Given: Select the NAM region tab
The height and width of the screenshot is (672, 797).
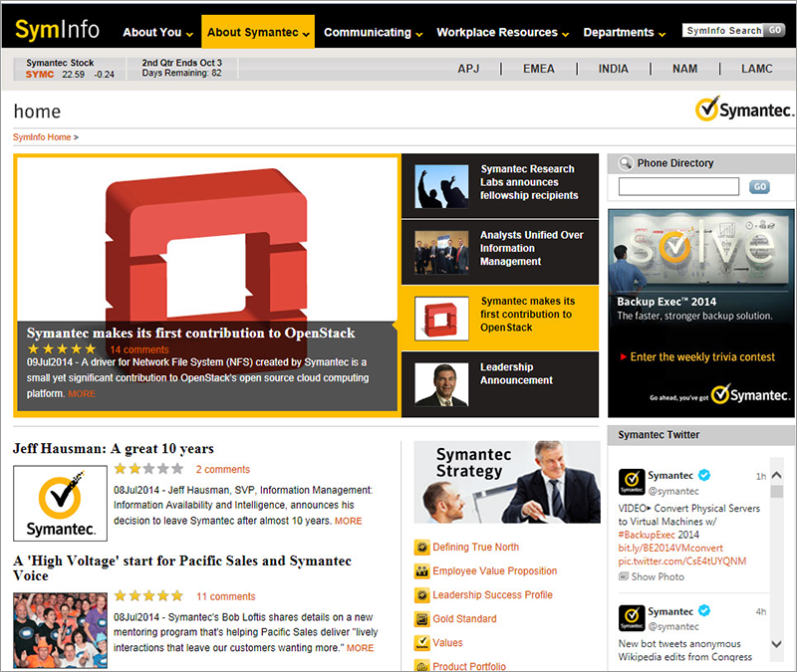Looking at the screenshot, I should [684, 69].
